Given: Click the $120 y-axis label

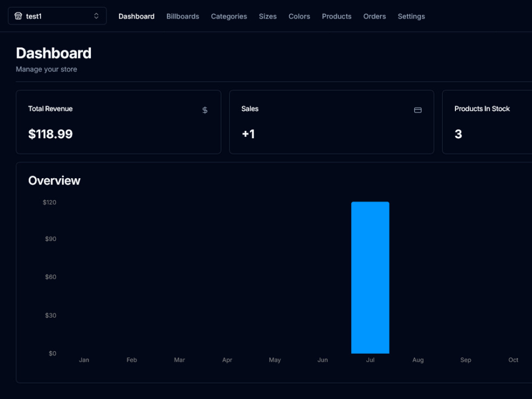Looking at the screenshot, I should tap(49, 203).
